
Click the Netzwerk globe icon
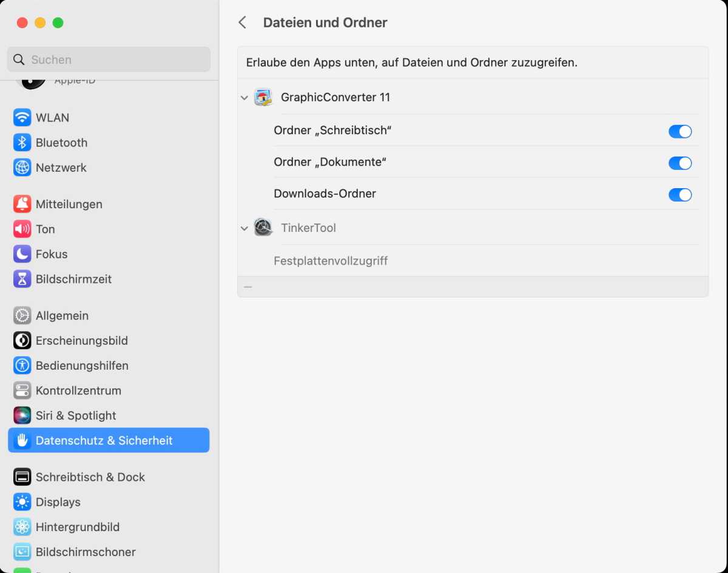pos(22,167)
